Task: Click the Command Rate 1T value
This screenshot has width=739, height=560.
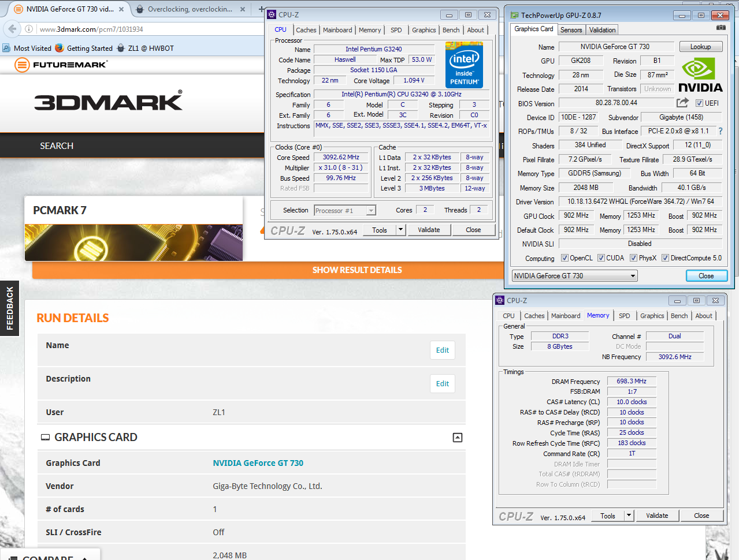Action: tap(632, 453)
